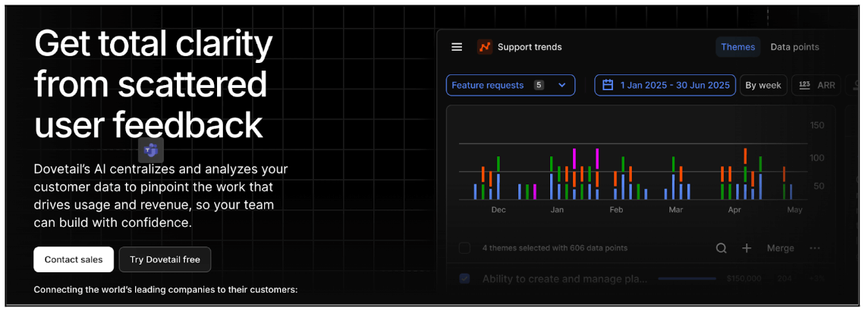
Task: Click the Dec label on chart axis
Action: click(498, 210)
